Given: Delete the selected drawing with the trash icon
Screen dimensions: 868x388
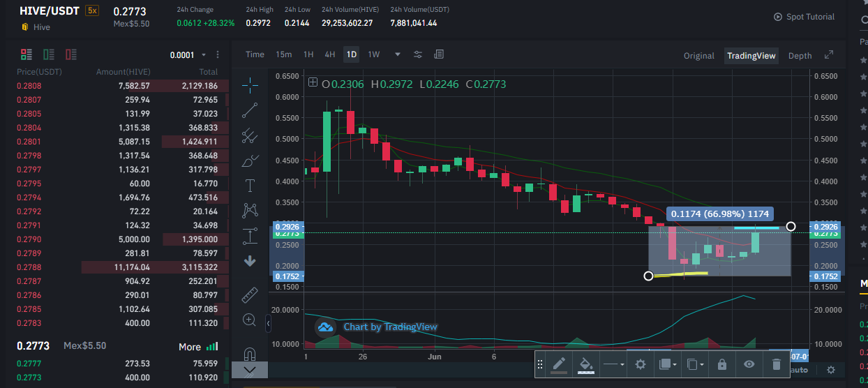Looking at the screenshot, I should [777, 364].
